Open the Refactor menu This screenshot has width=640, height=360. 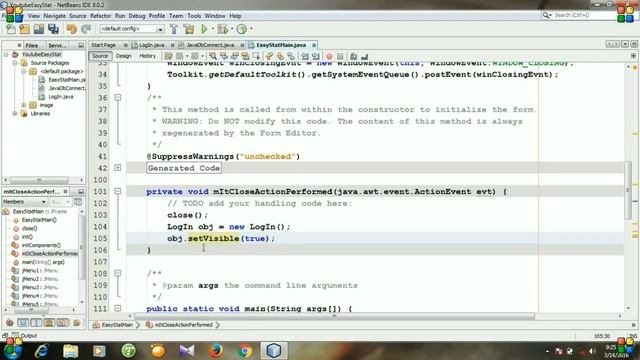pos(100,16)
